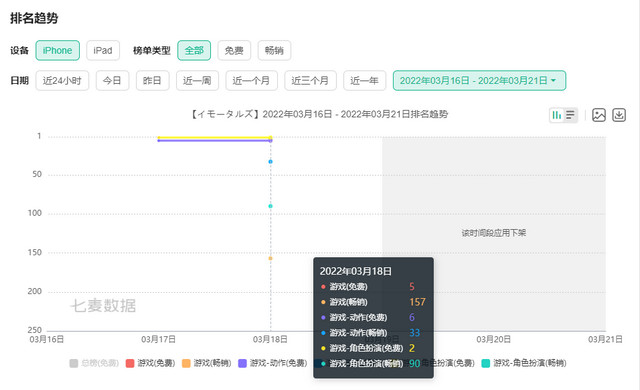640x390 pixels.
Task: Toggle 总榜(免费) gray legend swatch
Action: coord(74,363)
